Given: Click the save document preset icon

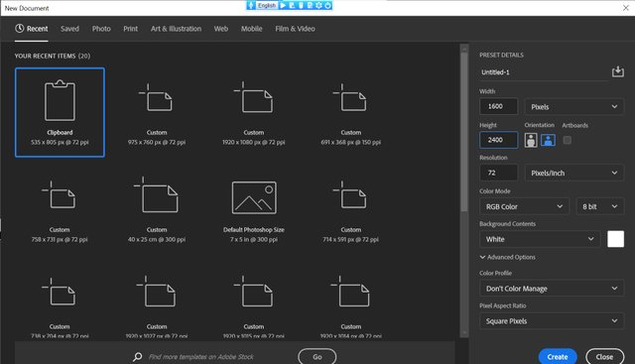Looking at the screenshot, I should coord(617,71).
